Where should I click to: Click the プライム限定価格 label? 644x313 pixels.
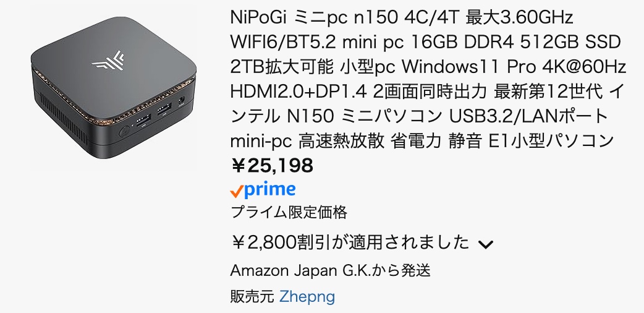pyautogui.click(x=289, y=213)
